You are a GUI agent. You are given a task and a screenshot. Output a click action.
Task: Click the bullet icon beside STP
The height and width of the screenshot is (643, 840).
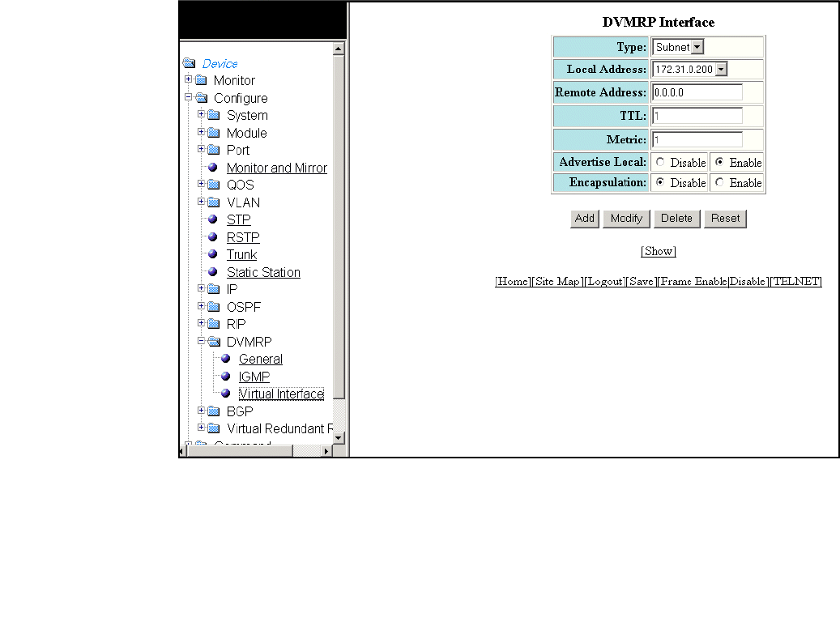[213, 219]
